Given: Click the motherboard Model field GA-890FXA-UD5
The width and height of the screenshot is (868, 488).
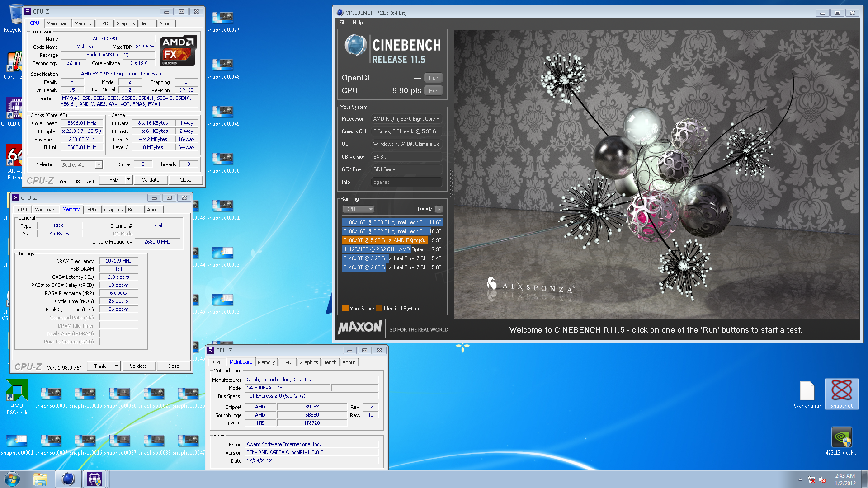Looking at the screenshot, I should tap(288, 388).
